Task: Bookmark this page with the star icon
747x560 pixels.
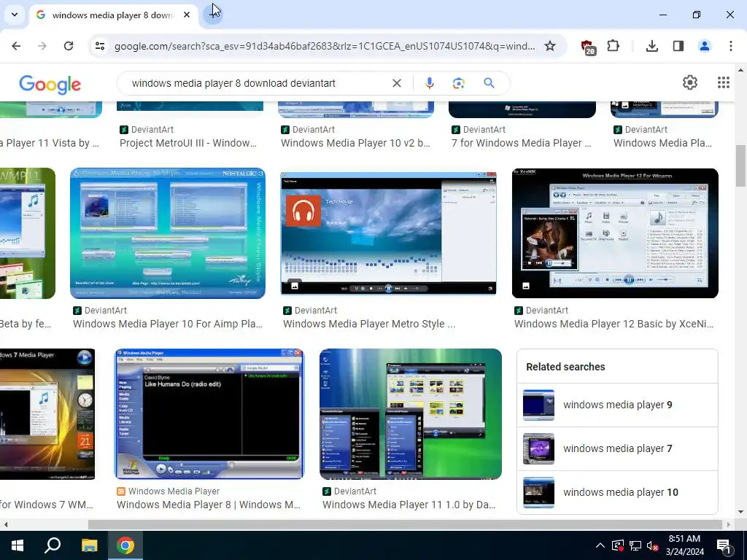Action: pyautogui.click(x=550, y=46)
